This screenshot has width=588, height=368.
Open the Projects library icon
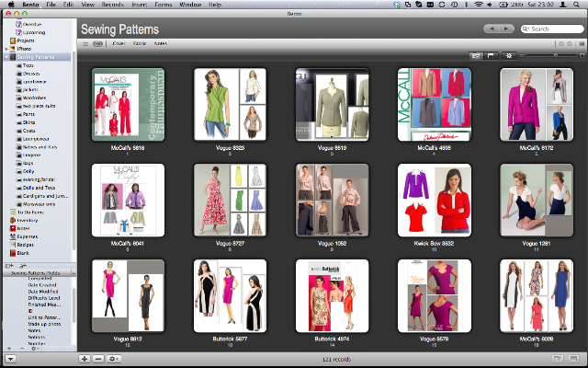(13, 40)
